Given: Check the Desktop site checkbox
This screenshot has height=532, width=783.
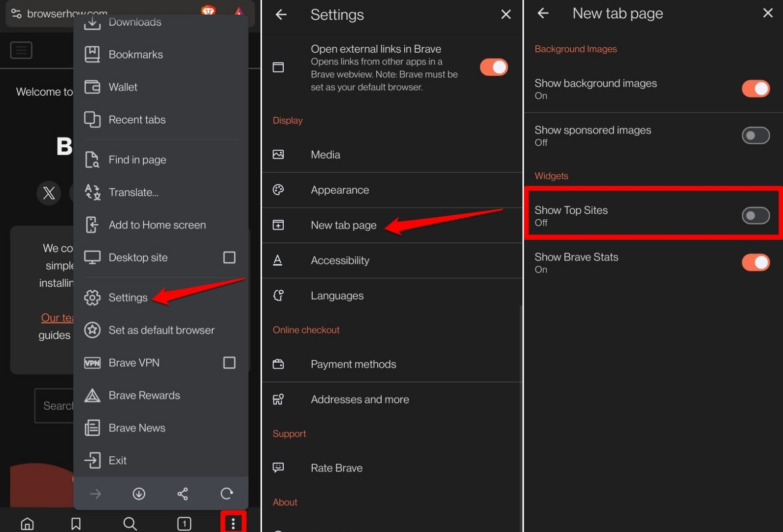Looking at the screenshot, I should (229, 257).
